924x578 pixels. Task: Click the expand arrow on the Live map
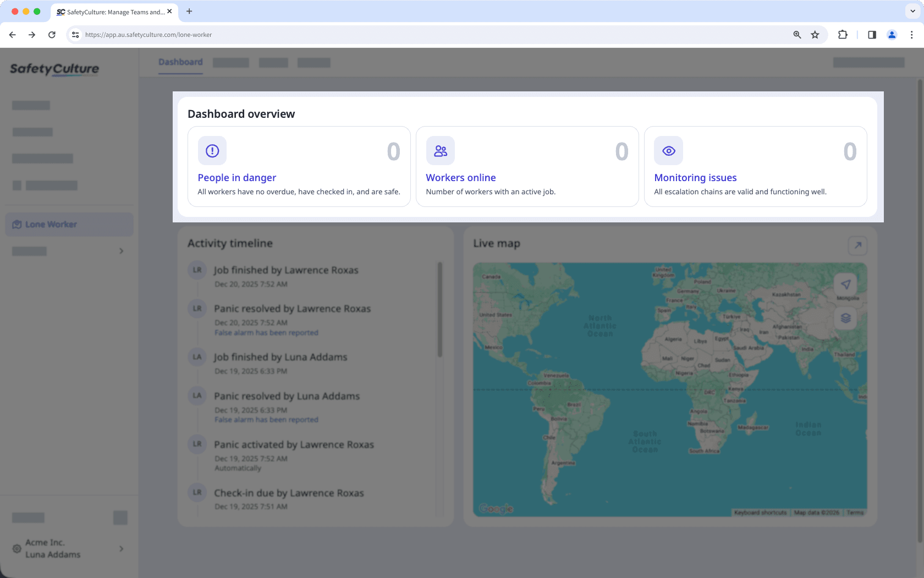857,246
